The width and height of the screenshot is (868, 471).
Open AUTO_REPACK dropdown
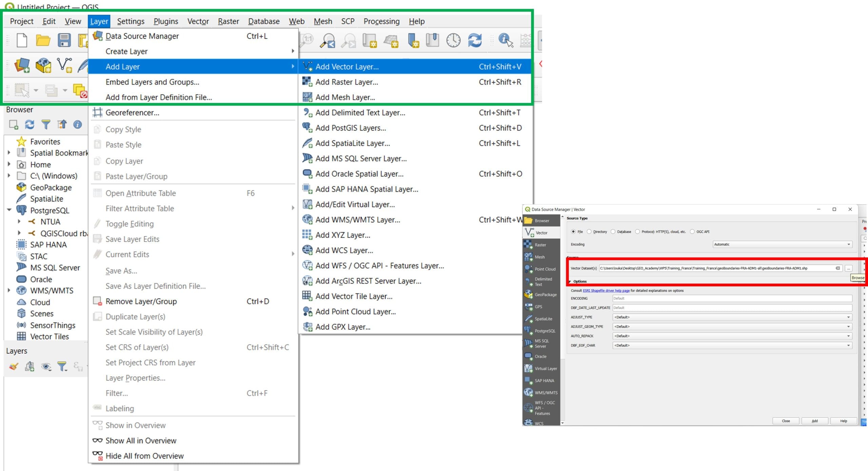coord(732,336)
